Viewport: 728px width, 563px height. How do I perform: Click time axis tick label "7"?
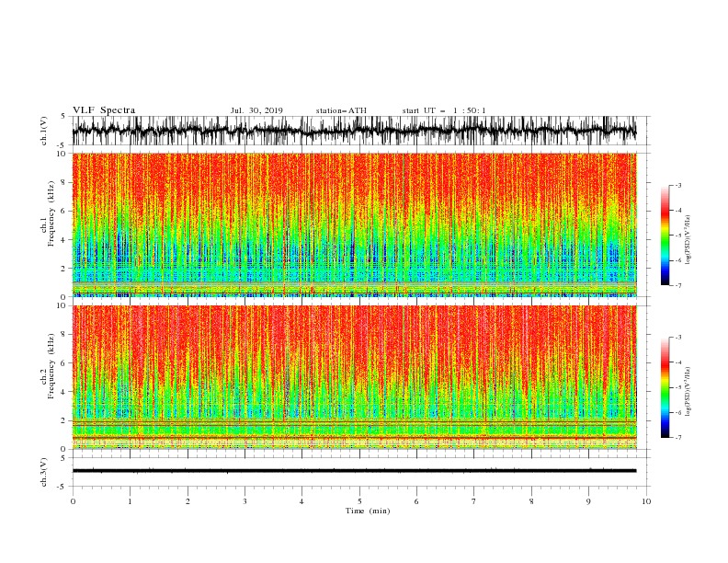(x=474, y=501)
